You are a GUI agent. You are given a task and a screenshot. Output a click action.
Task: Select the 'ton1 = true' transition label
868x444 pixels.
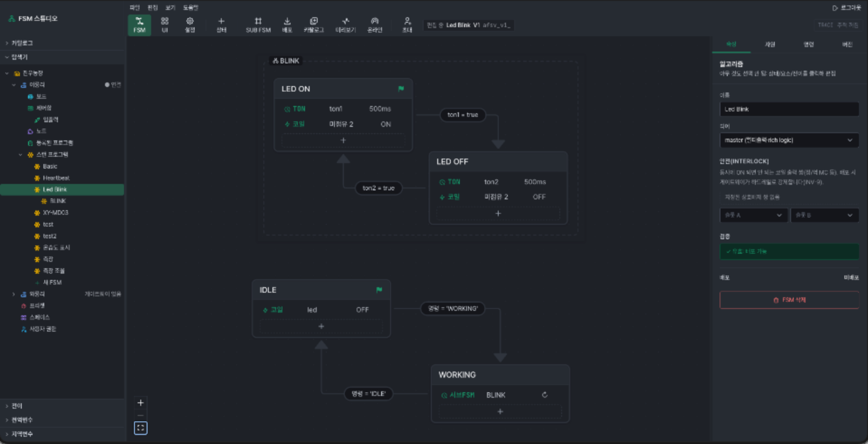(463, 115)
